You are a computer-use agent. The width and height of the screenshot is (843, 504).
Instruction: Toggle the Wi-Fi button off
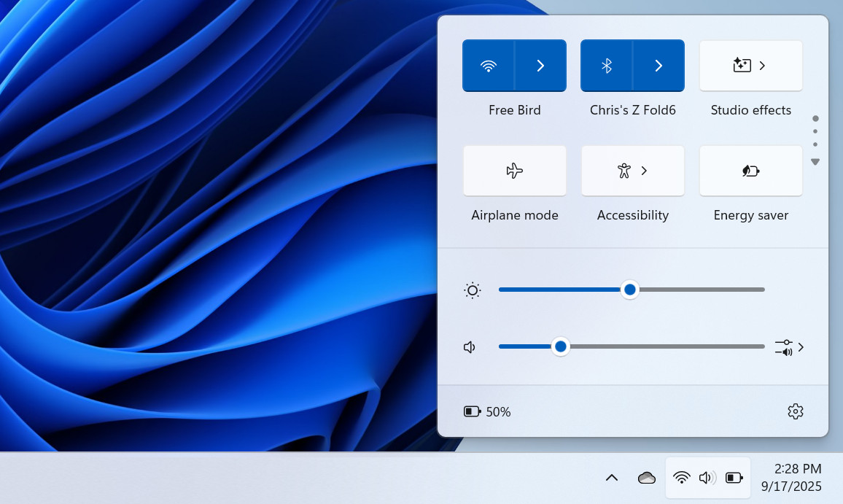tap(489, 66)
